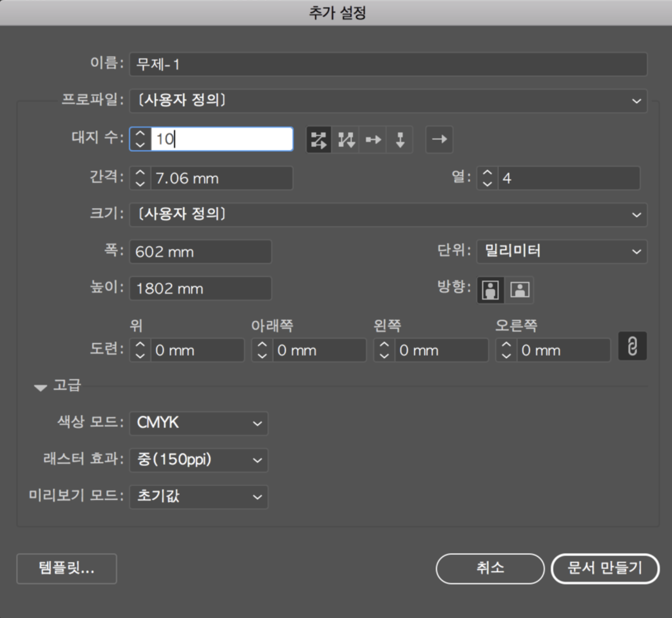Click the 템플릿... button
Screen dimensions: 672x618
67,568
